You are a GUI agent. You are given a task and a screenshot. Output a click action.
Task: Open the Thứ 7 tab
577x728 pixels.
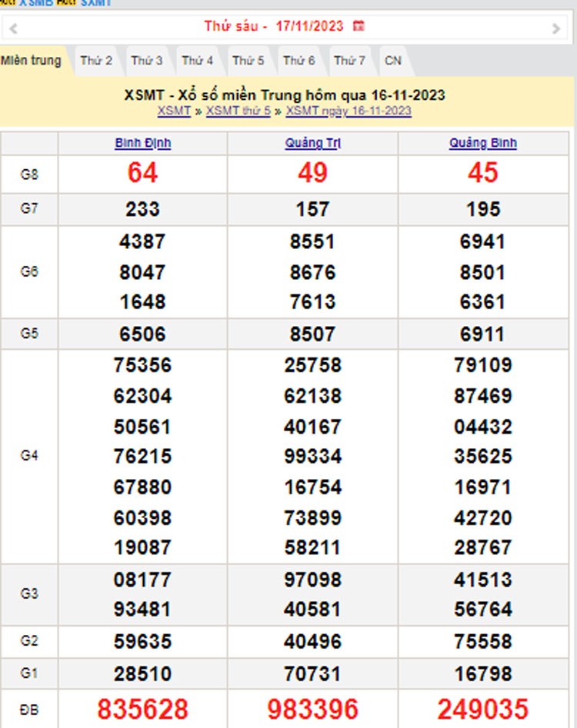tap(350, 61)
